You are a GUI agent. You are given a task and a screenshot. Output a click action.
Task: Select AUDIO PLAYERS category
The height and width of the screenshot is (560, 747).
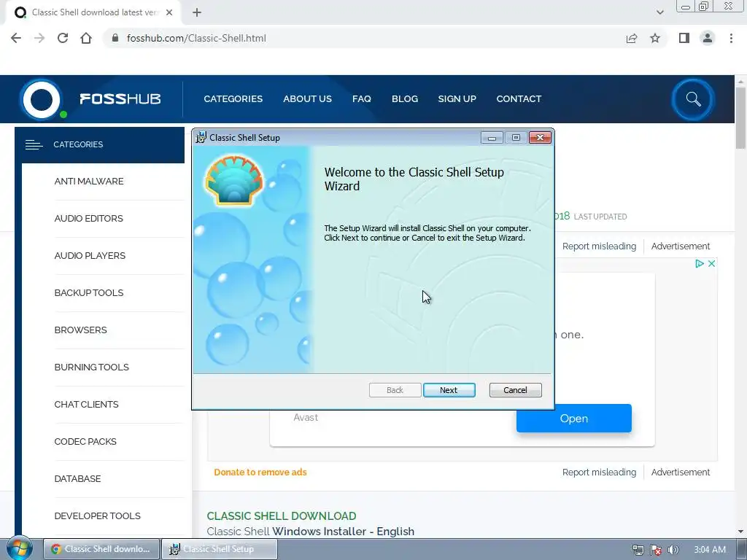click(90, 256)
